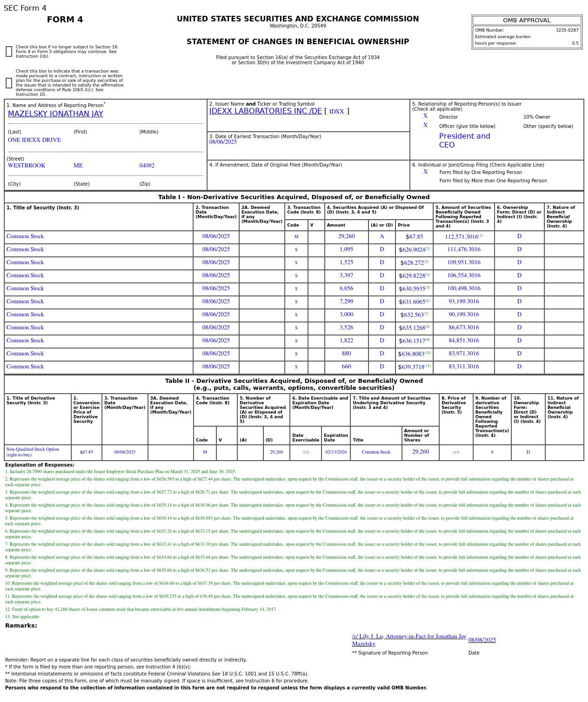Check the 'no longer subject to Section 16' box
Screen dimensions: 588x702
point(9,52)
